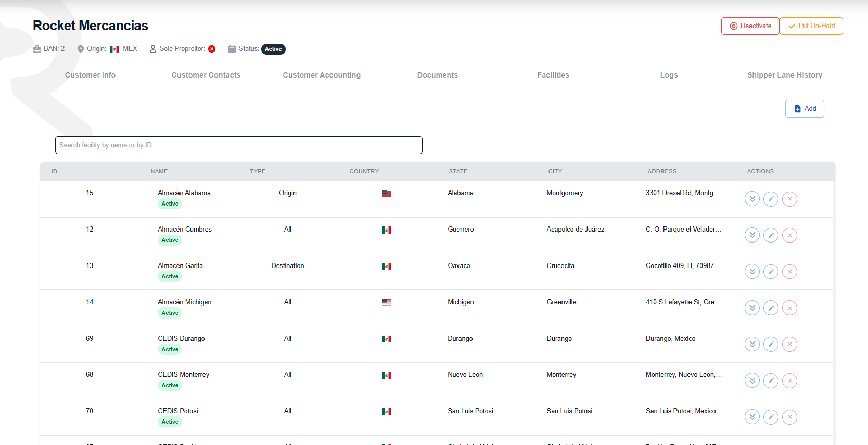Remove the CEDIS Durango facility
This screenshot has height=445, width=868.
[x=789, y=344]
